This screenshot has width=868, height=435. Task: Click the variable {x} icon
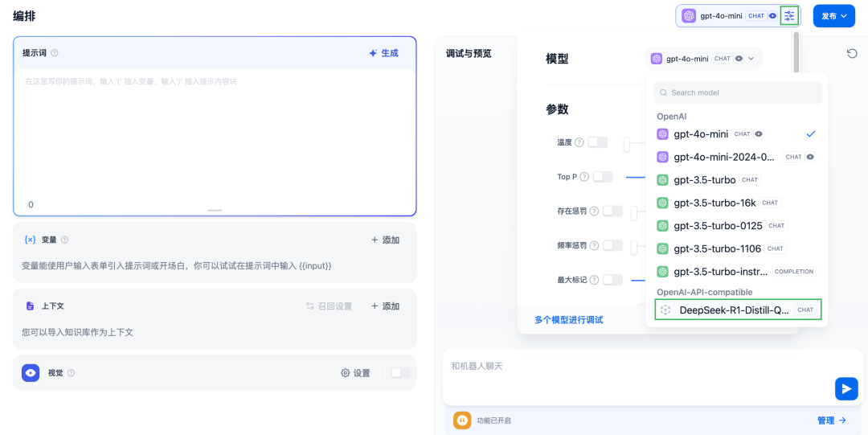(x=30, y=240)
